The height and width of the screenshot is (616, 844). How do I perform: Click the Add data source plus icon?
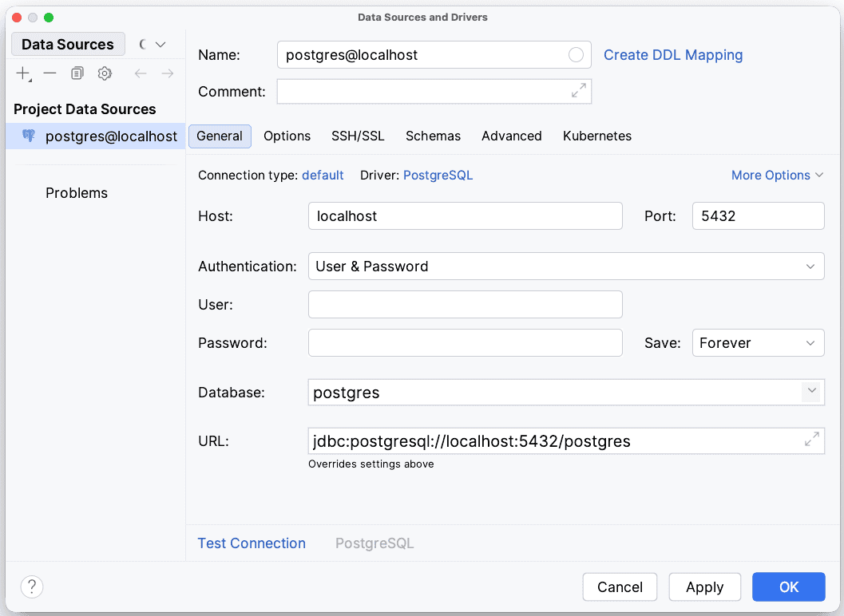coord(23,73)
